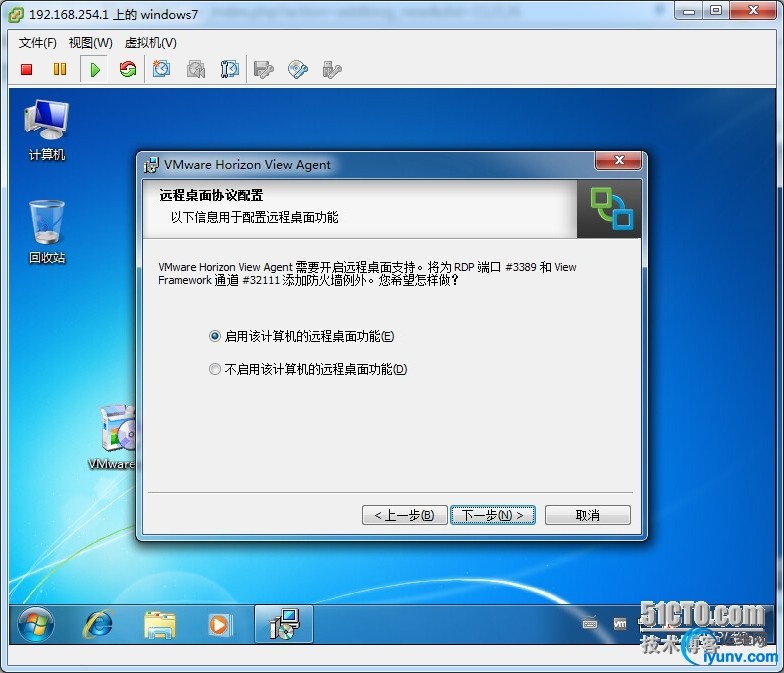The height and width of the screenshot is (673, 784).
Task: Click the Restart guest toolbar icon
Action: click(128, 69)
